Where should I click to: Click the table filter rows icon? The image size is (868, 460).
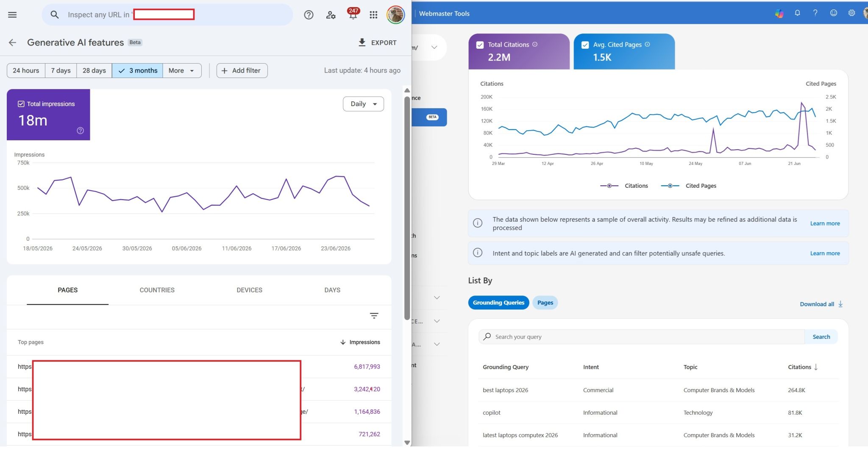[374, 315]
